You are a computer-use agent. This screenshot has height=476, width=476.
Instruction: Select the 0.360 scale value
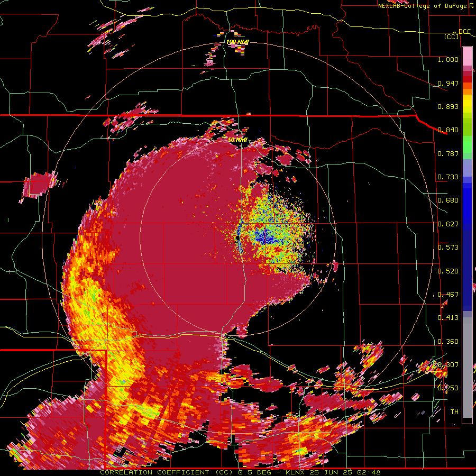(448, 342)
